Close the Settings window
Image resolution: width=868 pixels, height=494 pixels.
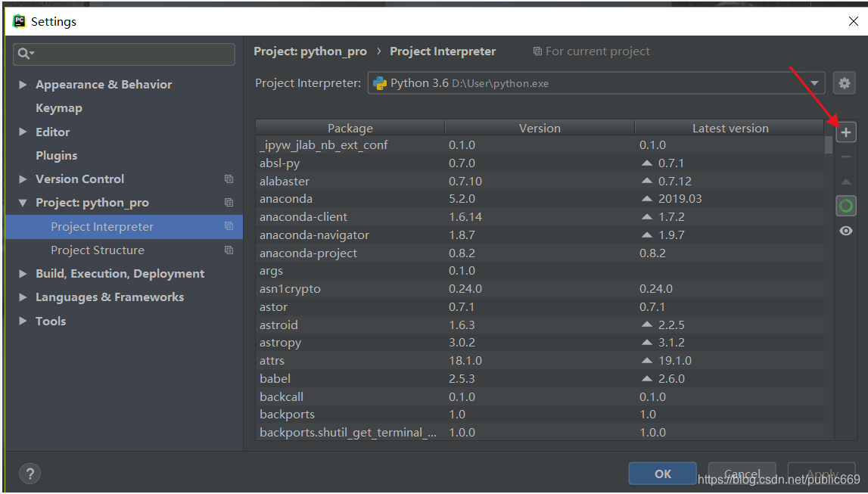(x=853, y=22)
